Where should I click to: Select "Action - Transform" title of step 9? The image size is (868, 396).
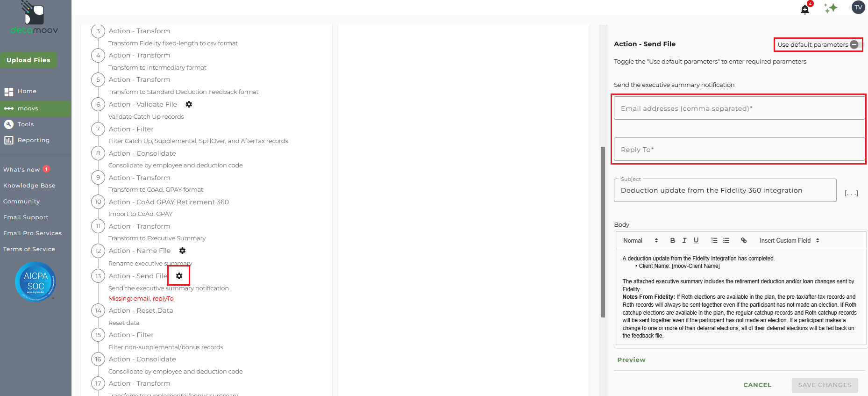[140, 178]
